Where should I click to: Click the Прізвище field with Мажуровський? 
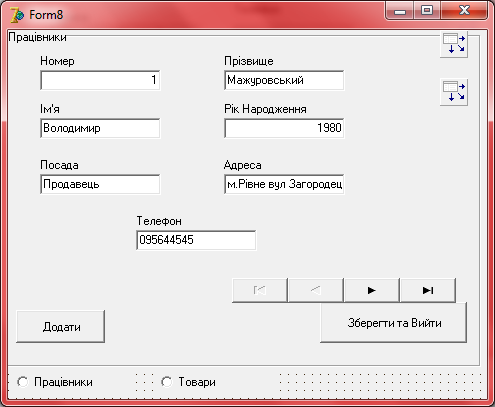coord(284,80)
